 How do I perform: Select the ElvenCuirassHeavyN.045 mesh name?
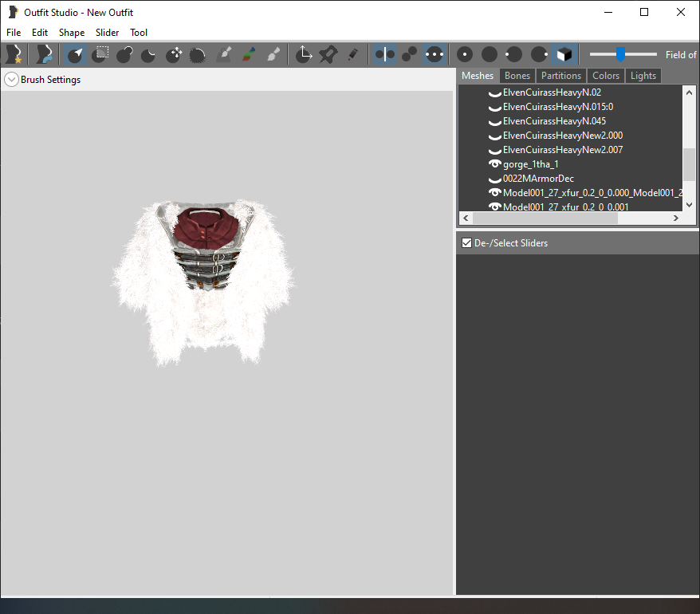click(554, 121)
